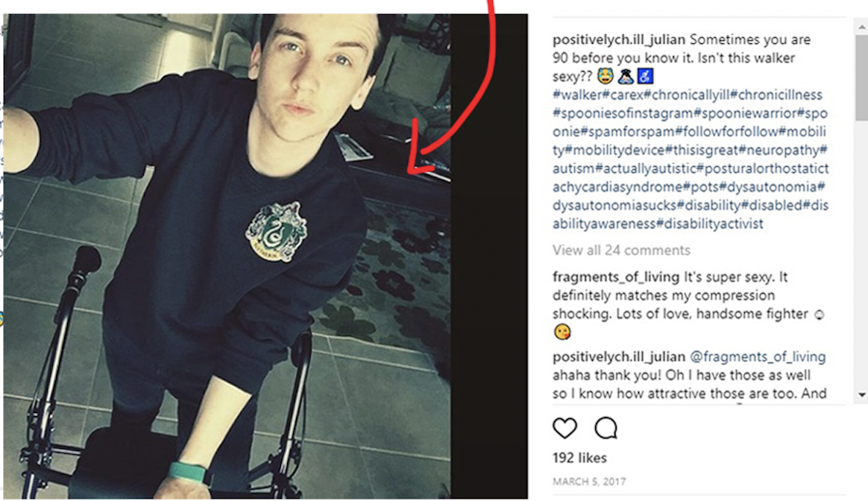The image size is (868, 501).
Task: Open the #disabilityactivist hashtag
Action: point(710,224)
